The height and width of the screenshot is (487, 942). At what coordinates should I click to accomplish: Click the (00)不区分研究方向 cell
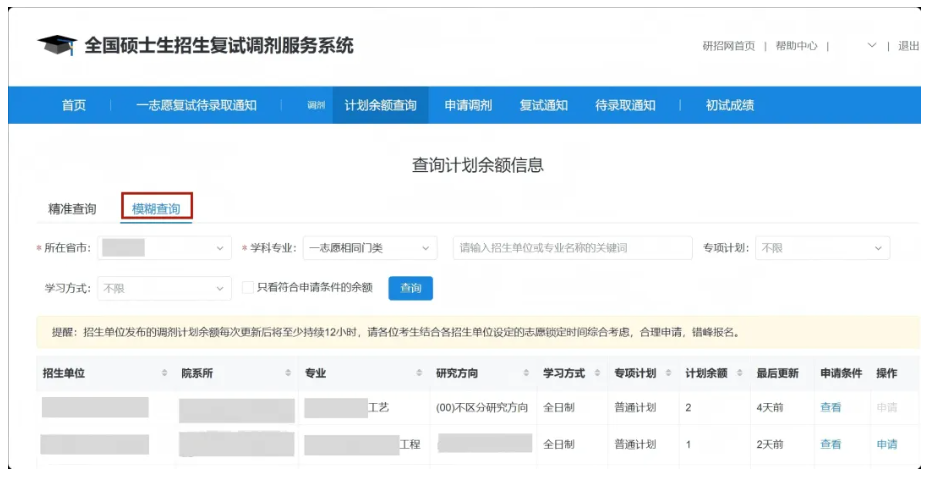(482, 407)
